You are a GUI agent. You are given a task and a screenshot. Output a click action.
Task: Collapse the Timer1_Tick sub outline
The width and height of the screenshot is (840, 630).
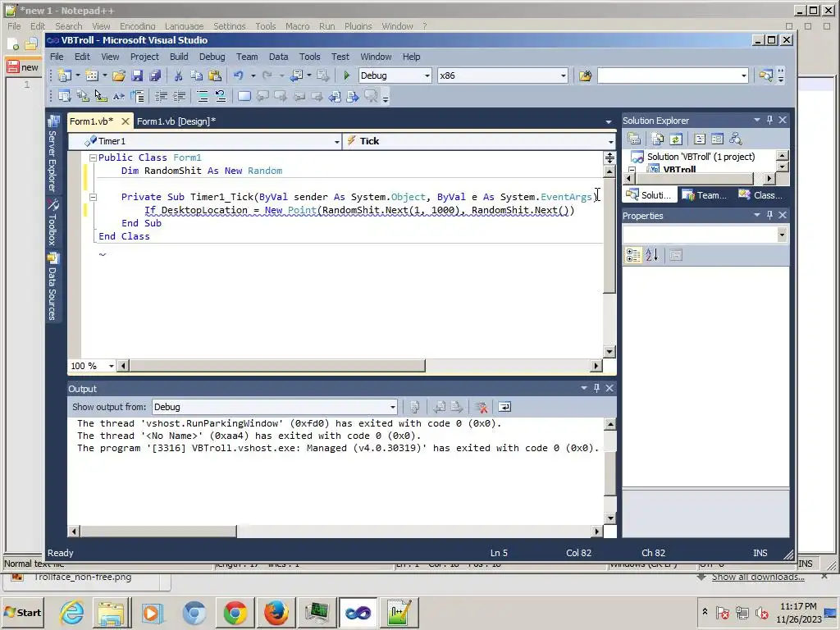[93, 197]
